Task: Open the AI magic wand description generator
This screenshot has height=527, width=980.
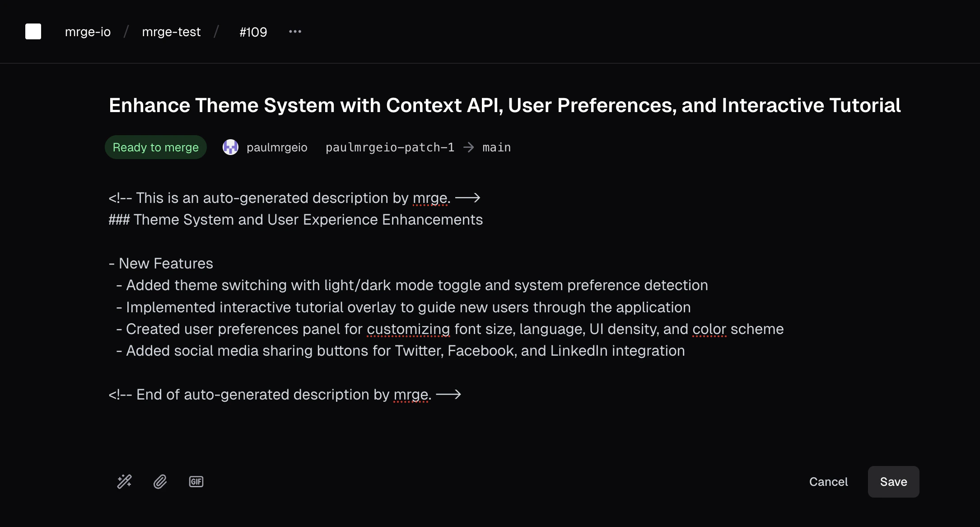Action: click(123, 481)
